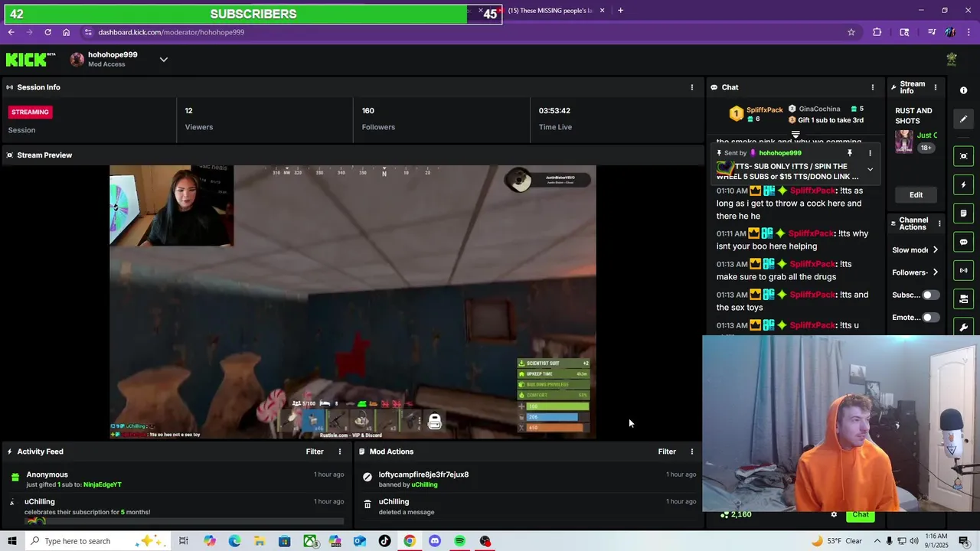Open chat settings gear icon
The width and height of the screenshot is (980, 551).
(834, 514)
